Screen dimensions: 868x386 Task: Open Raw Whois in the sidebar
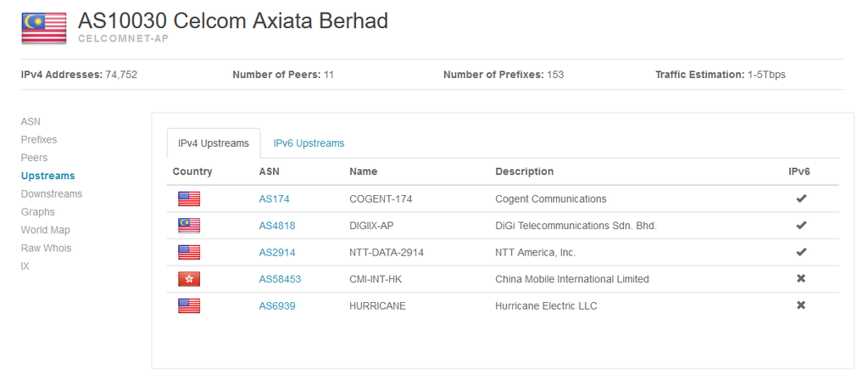(x=46, y=249)
